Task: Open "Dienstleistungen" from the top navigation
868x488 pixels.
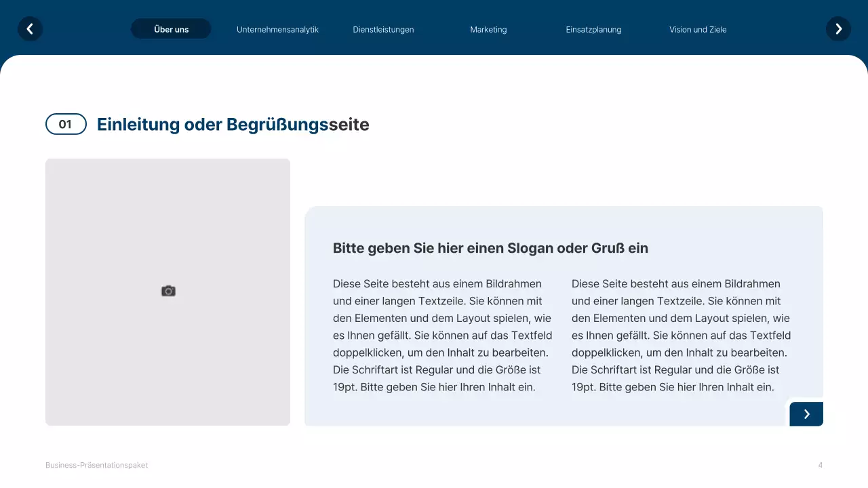Action: click(x=382, y=29)
